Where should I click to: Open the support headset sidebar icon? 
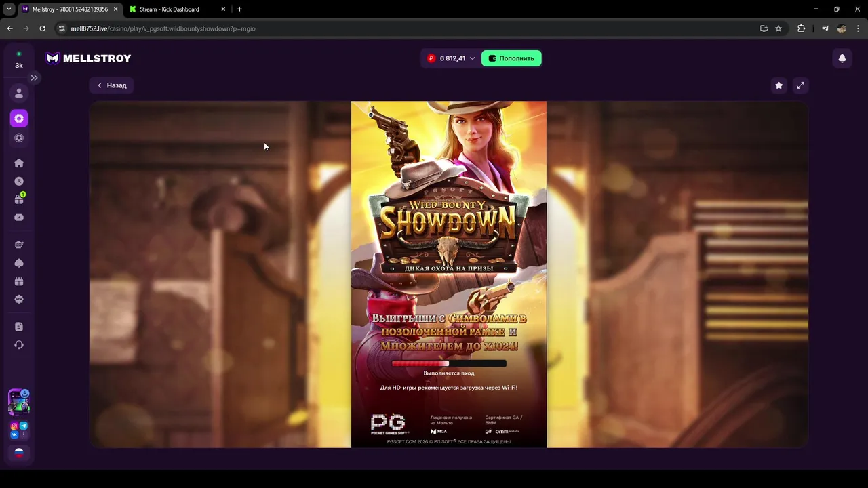[19, 345]
